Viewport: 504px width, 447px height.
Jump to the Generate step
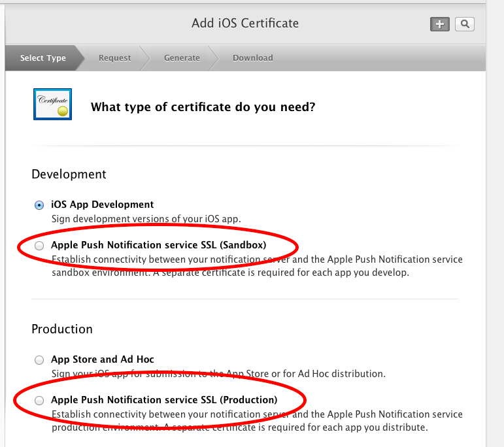click(x=182, y=58)
